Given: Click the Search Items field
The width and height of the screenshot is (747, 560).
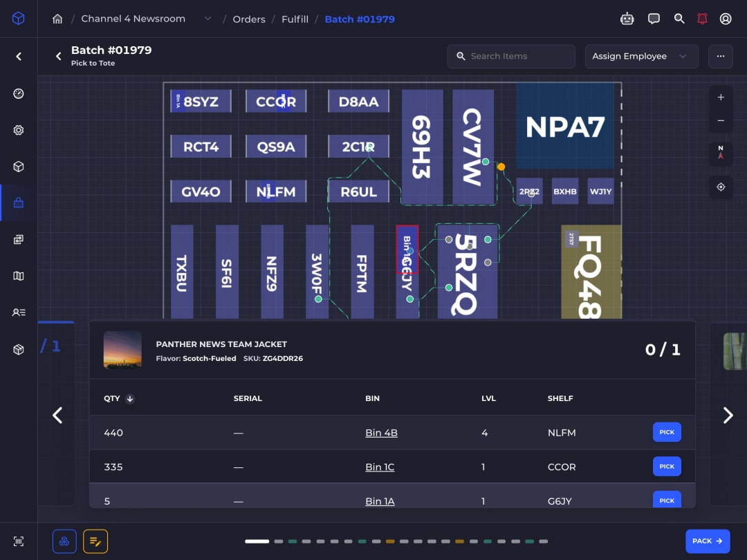Looking at the screenshot, I should 511,56.
